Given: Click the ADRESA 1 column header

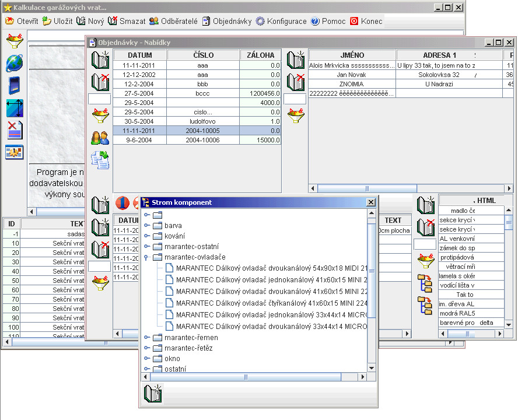Looking at the screenshot, I should (x=449, y=55).
